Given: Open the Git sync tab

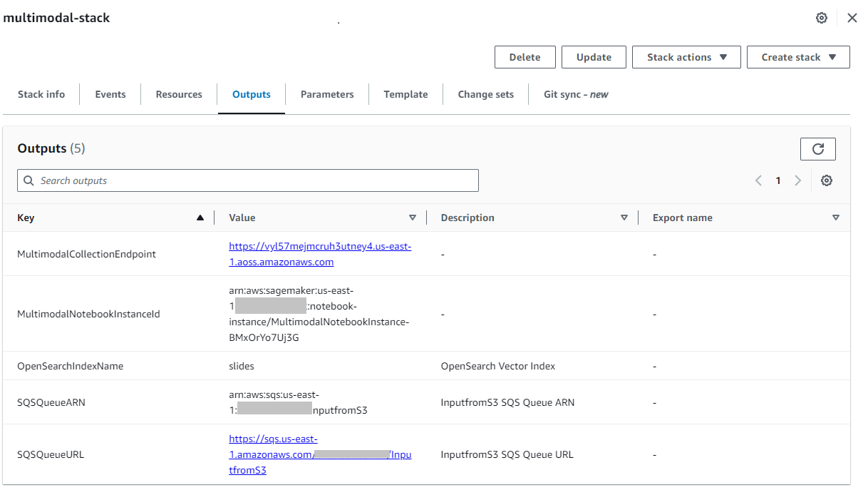Looking at the screenshot, I should coord(574,93).
